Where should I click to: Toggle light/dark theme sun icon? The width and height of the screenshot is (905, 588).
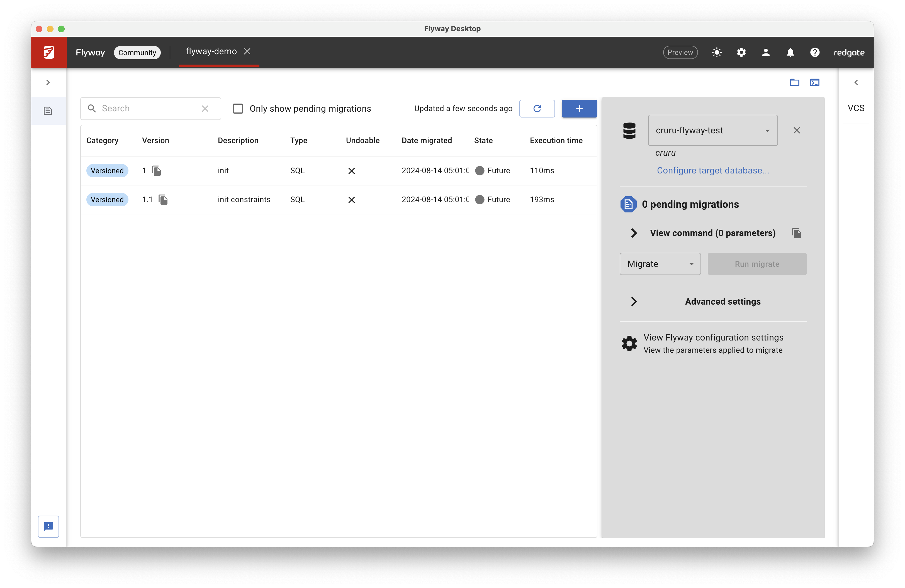point(716,52)
